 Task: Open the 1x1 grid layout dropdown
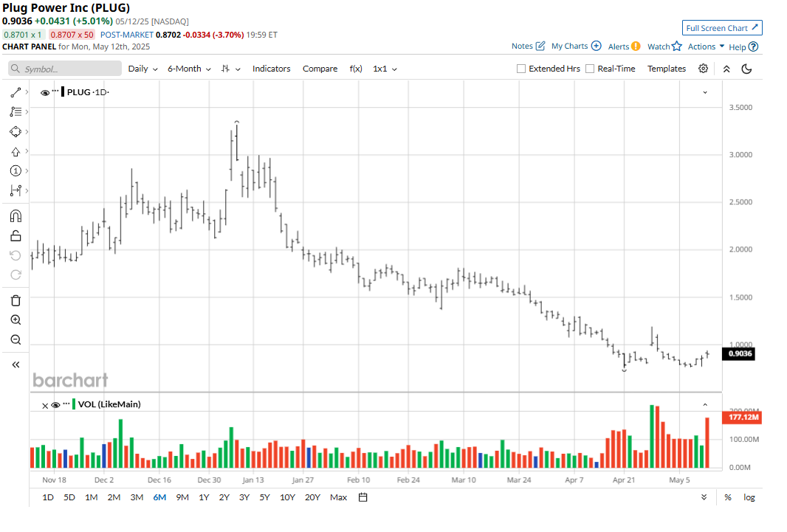click(x=385, y=69)
